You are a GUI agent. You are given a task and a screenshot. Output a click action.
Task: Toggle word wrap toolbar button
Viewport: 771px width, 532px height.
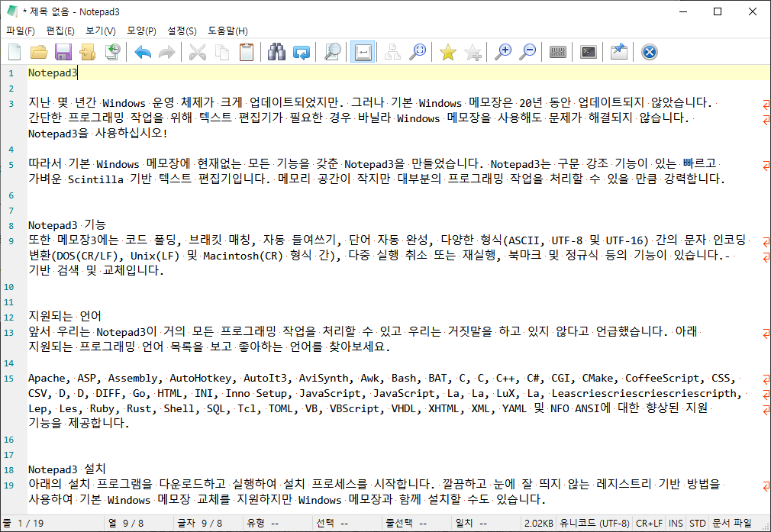coord(363,52)
